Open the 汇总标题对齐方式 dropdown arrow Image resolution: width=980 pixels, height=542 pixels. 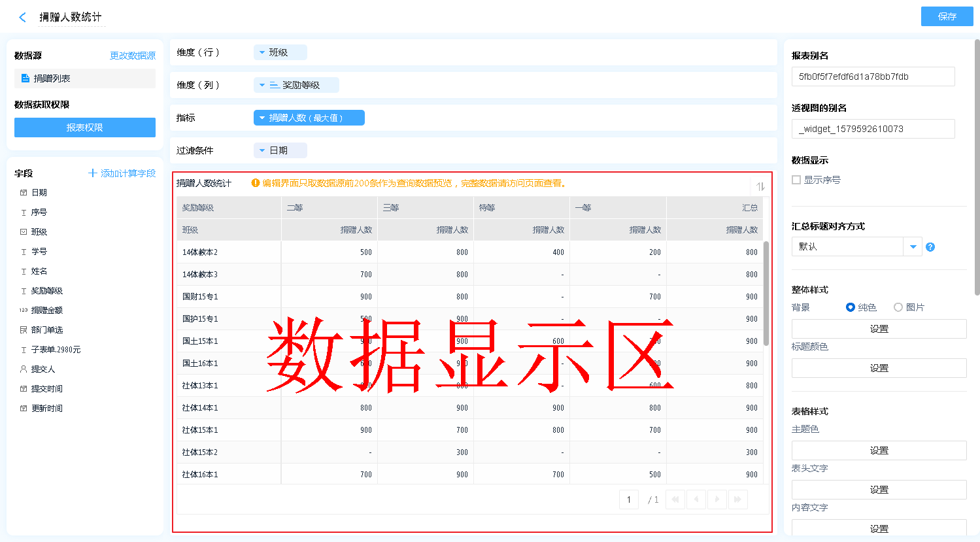[913, 246]
